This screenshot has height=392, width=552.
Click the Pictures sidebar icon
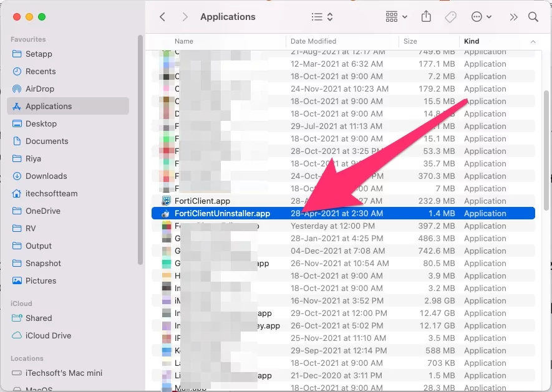click(17, 281)
